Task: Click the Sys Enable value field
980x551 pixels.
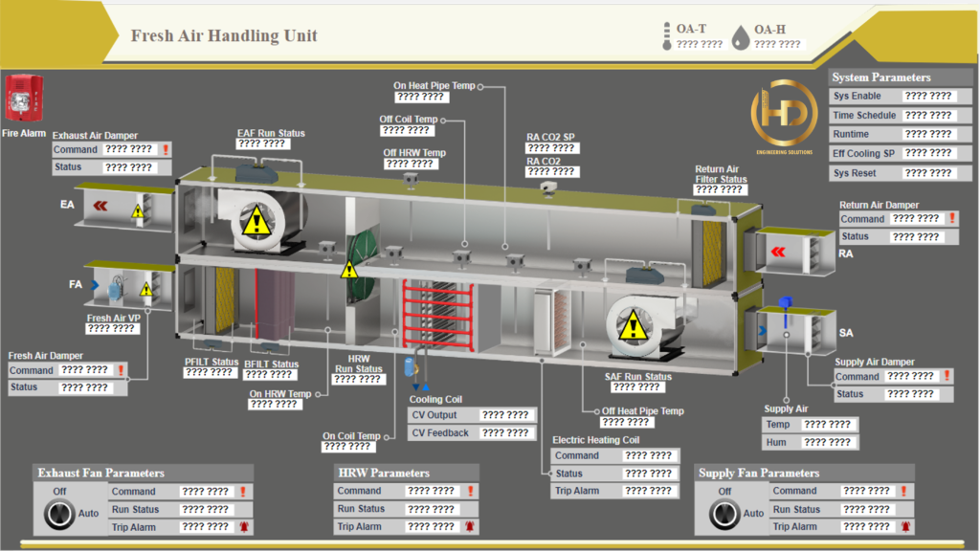Action: click(927, 97)
